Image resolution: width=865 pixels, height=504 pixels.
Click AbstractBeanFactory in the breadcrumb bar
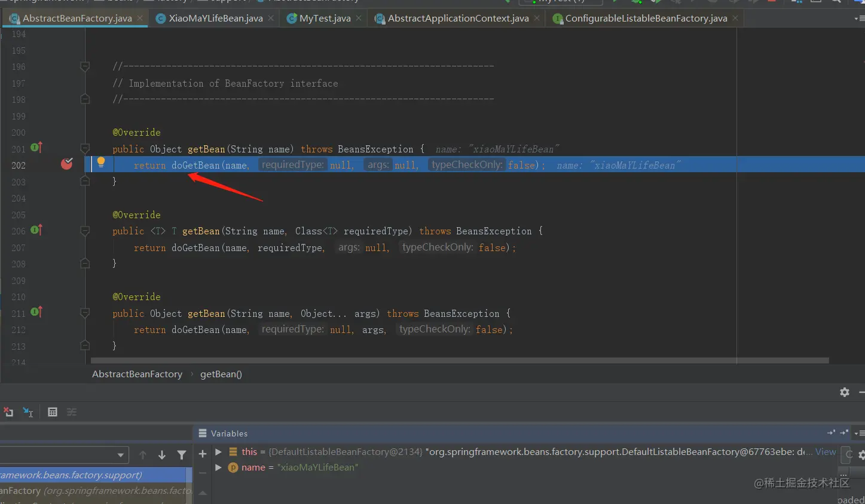point(137,374)
